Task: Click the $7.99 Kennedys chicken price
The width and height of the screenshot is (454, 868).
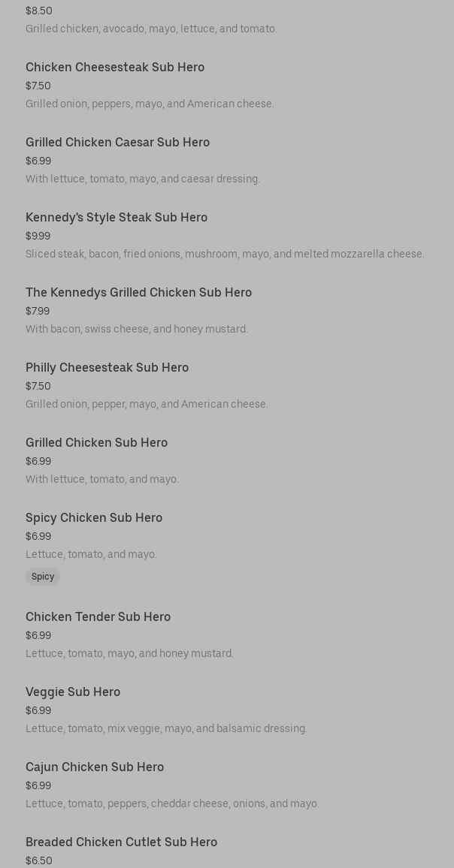Action: click(x=38, y=312)
